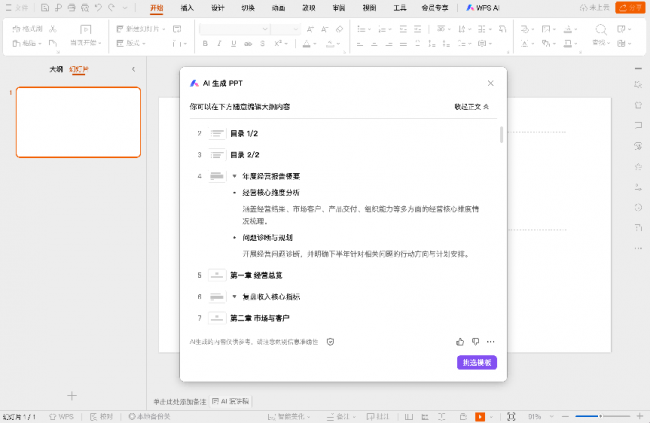Viewport: 650px width, 423px height.
Task: Click the Cut scissors icon
Action: pyautogui.click(x=53, y=29)
